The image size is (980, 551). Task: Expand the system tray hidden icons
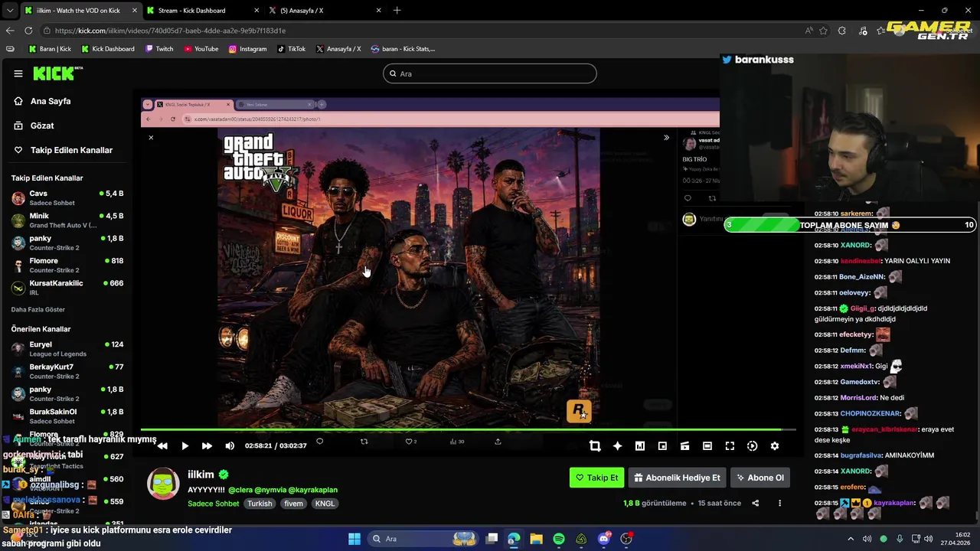point(850,539)
